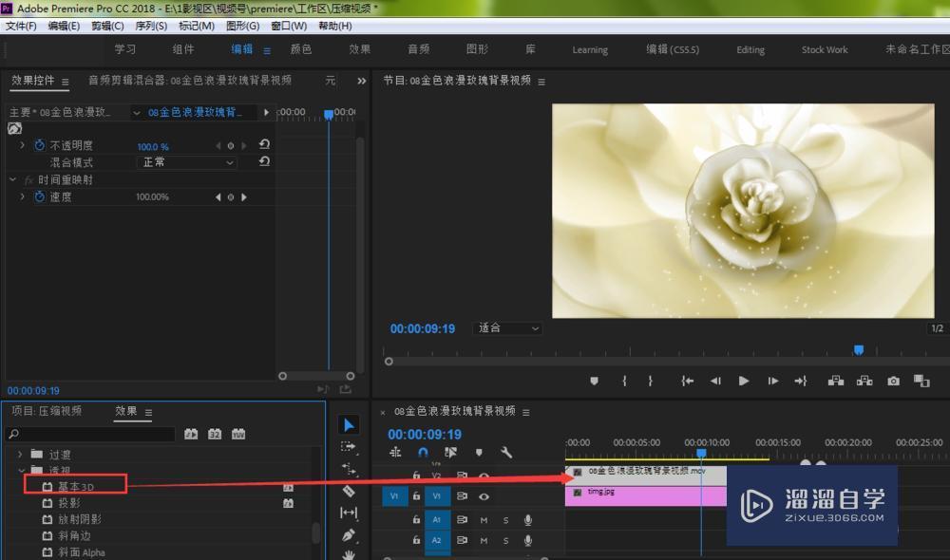Screen dimensions: 950x560
Task: Toggle sync lock on A1 track
Action: point(462,520)
